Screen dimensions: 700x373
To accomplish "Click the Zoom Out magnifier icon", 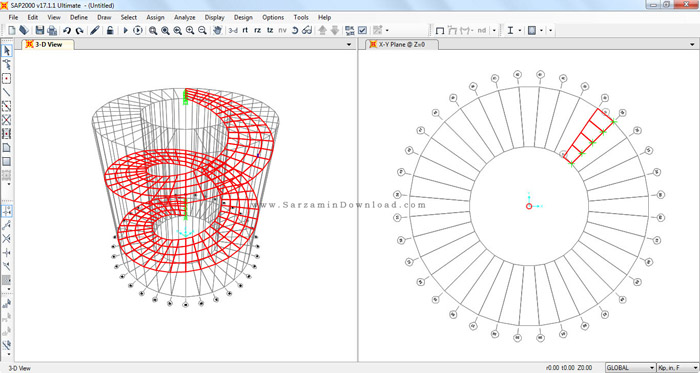I will click(202, 30).
